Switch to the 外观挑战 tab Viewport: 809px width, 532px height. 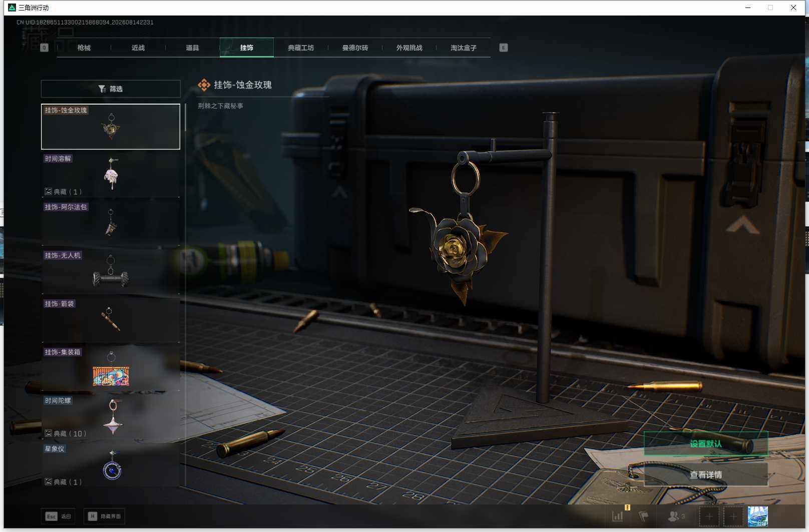point(409,48)
